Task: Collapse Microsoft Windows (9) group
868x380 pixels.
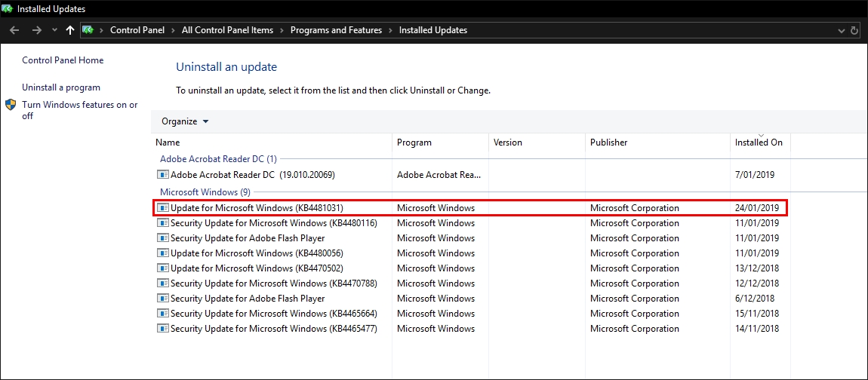Action: pyautogui.click(x=205, y=192)
